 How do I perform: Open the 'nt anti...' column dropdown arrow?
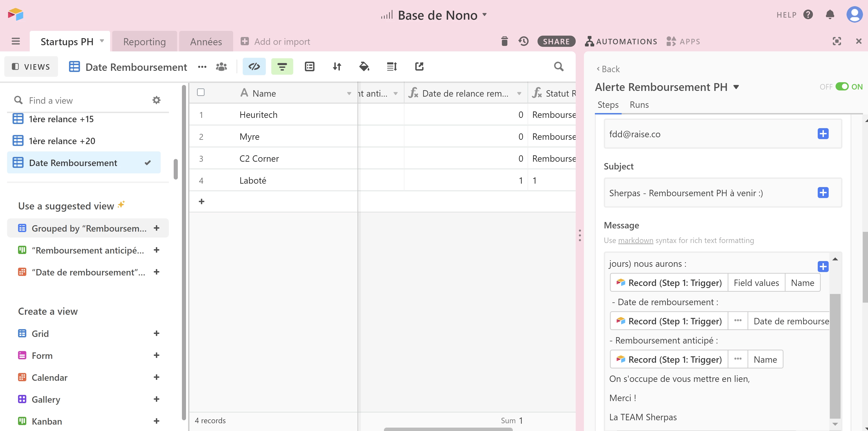(396, 93)
